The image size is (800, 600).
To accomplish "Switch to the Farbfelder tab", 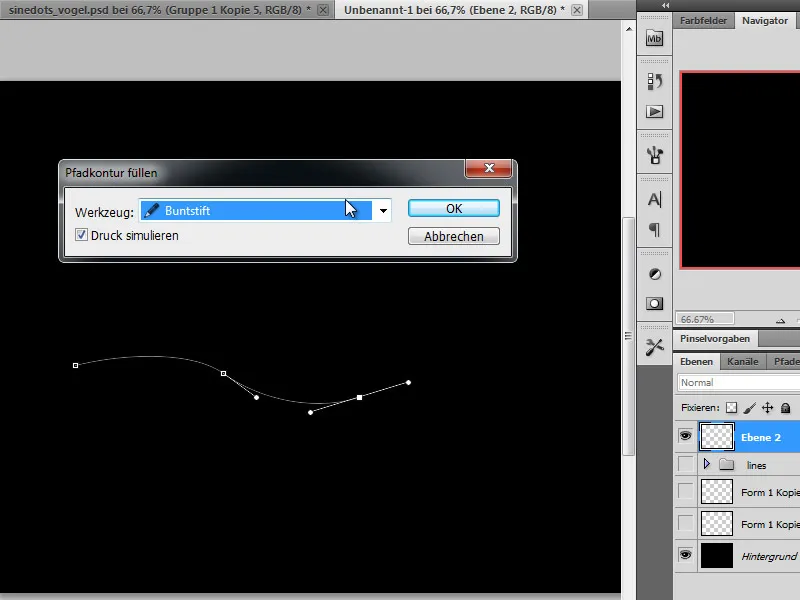I will coord(703,21).
